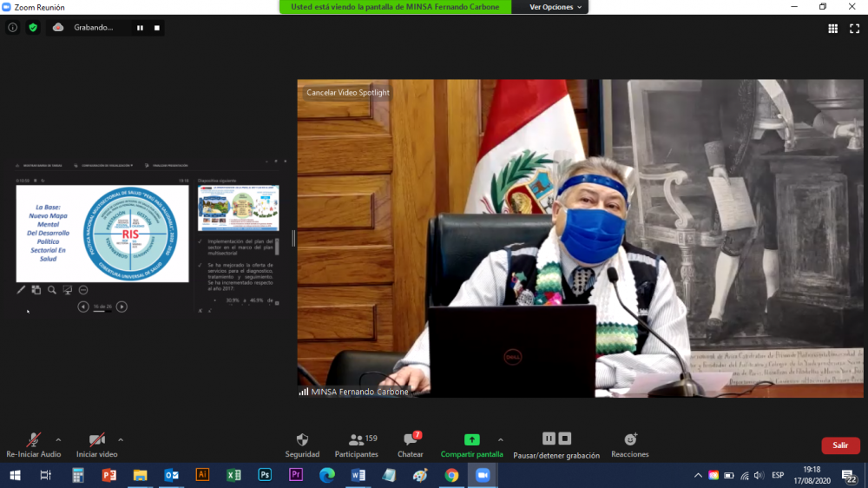Click green Compartir pantalla icon
Screen dimensions: 868x488
pyautogui.click(x=471, y=440)
